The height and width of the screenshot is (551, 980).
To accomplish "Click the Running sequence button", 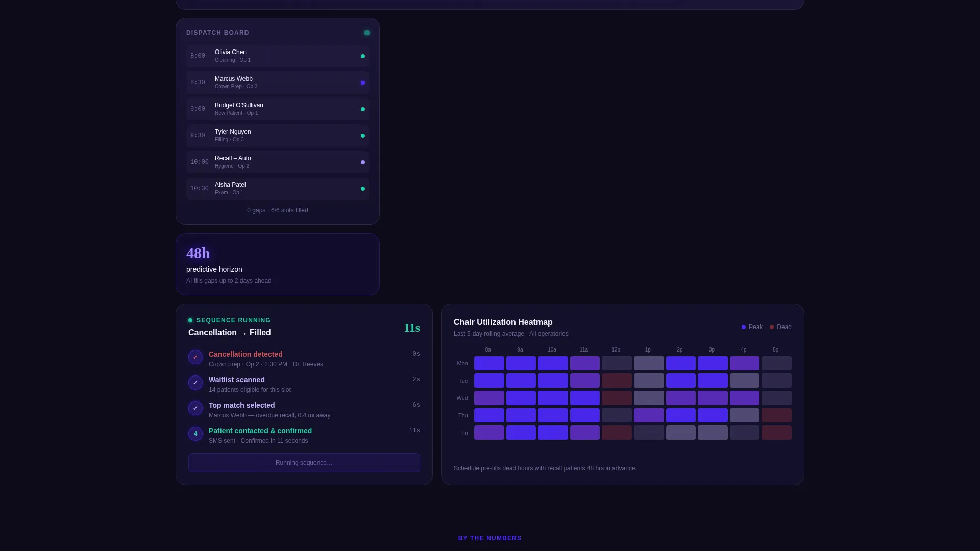I will coord(304,463).
